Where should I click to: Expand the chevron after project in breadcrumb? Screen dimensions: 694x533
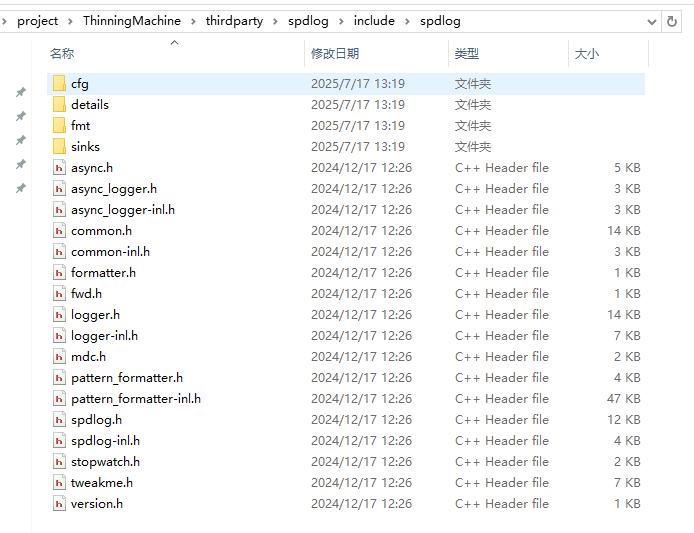70,22
